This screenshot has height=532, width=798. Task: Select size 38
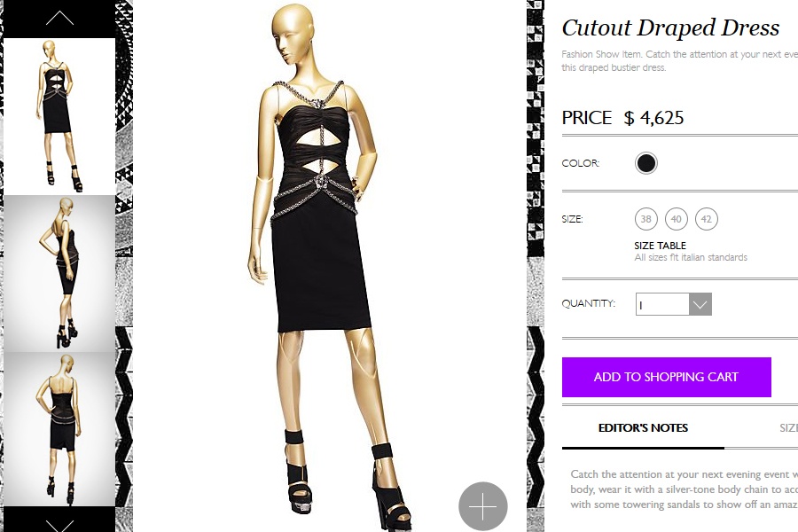(645, 219)
